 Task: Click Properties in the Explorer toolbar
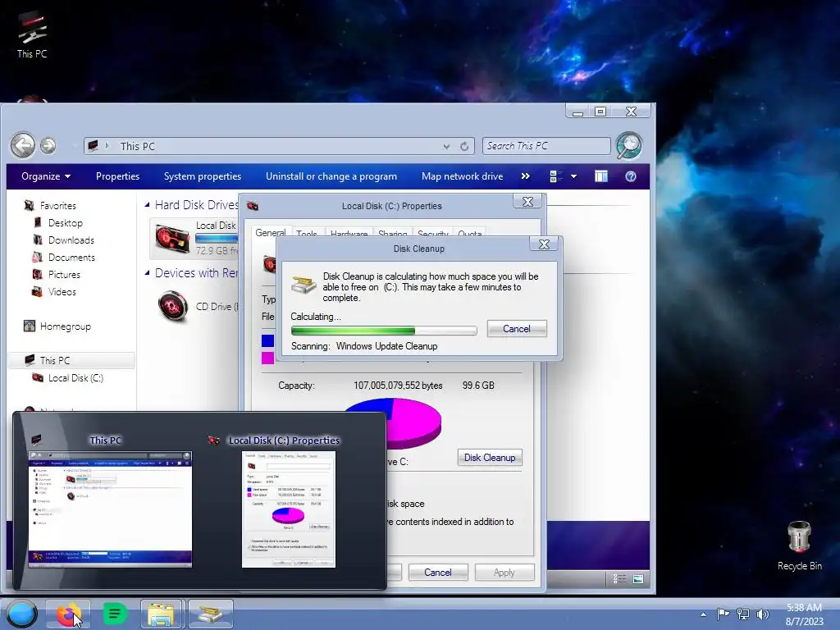point(118,176)
